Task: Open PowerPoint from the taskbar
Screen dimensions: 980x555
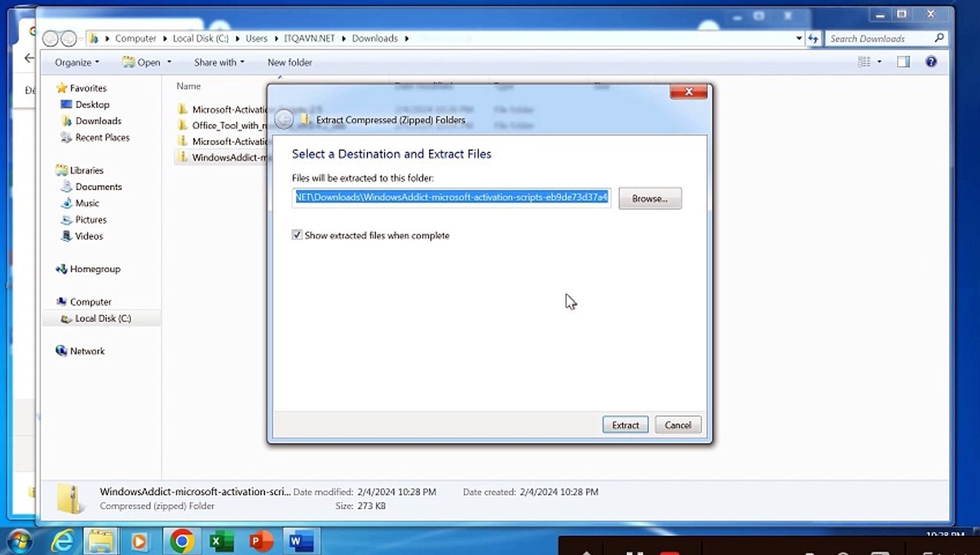Action: (260, 542)
